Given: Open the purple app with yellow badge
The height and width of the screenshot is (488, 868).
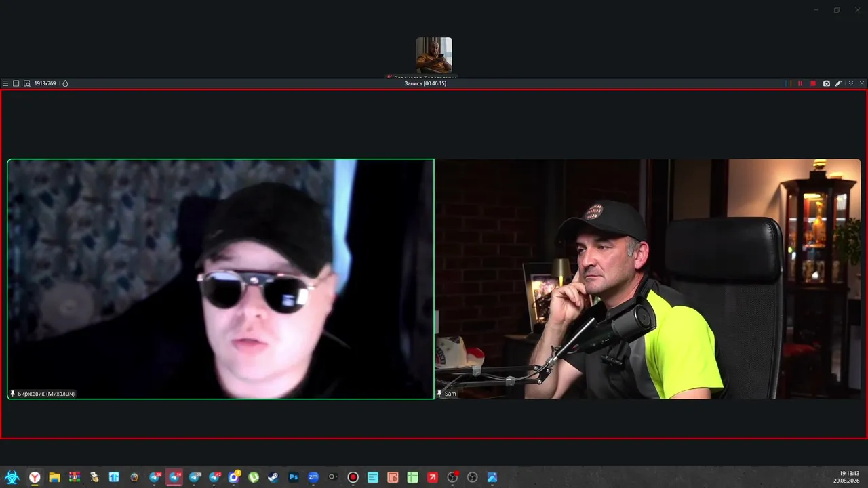Looking at the screenshot, I should click(x=234, y=477).
